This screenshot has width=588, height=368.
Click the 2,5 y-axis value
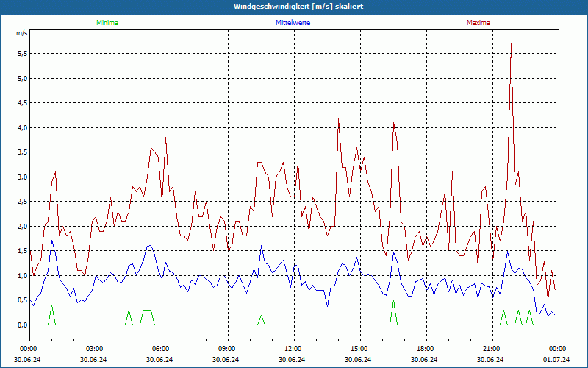coord(23,202)
